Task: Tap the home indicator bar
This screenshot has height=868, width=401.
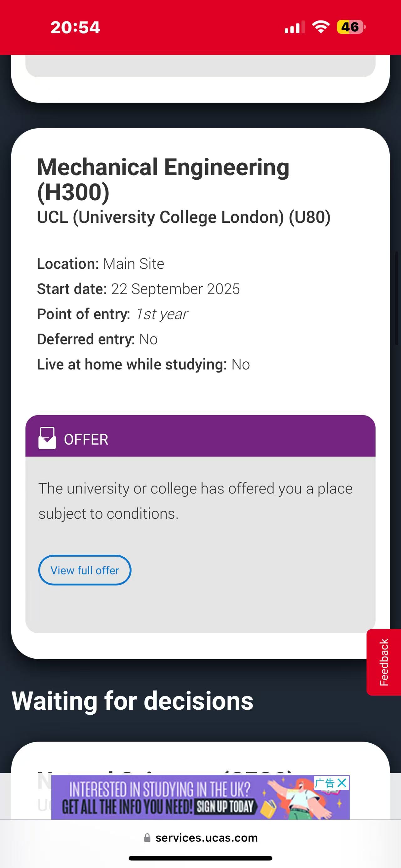Action: (x=200, y=858)
